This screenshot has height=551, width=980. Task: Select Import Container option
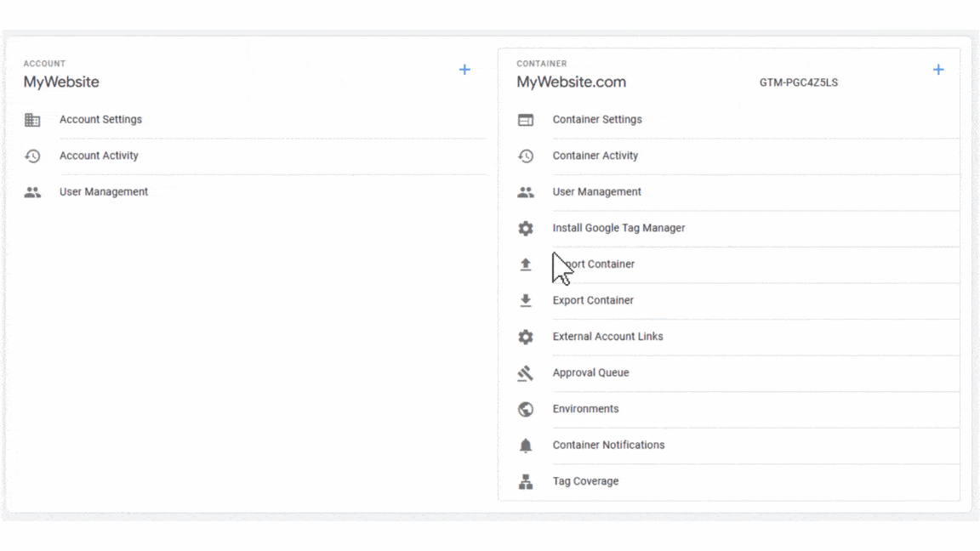click(594, 264)
